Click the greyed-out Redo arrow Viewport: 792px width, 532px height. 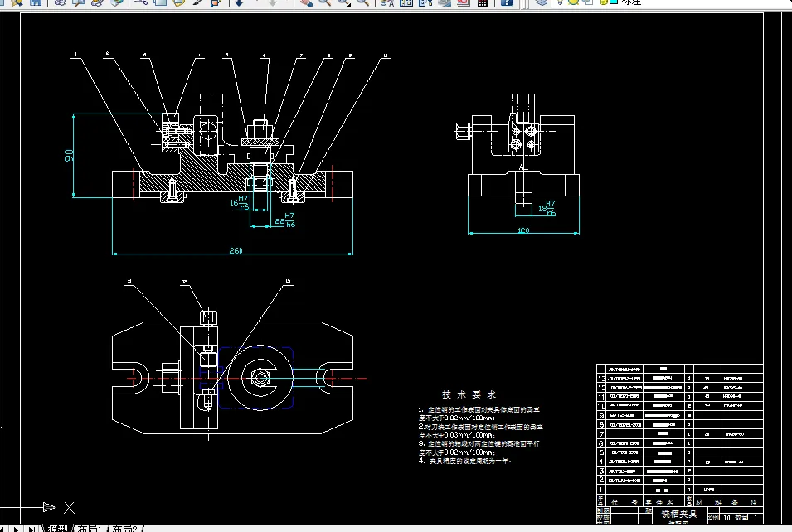click(273, 2)
